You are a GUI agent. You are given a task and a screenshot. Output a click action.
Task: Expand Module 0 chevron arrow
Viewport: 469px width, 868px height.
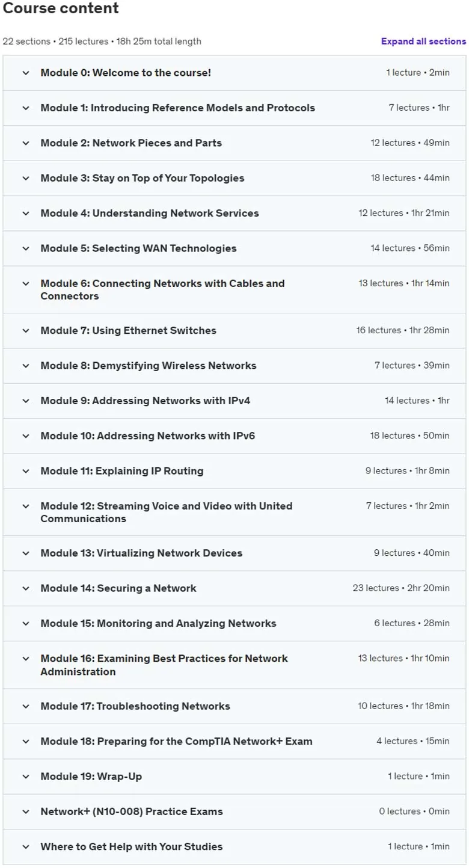coord(25,73)
